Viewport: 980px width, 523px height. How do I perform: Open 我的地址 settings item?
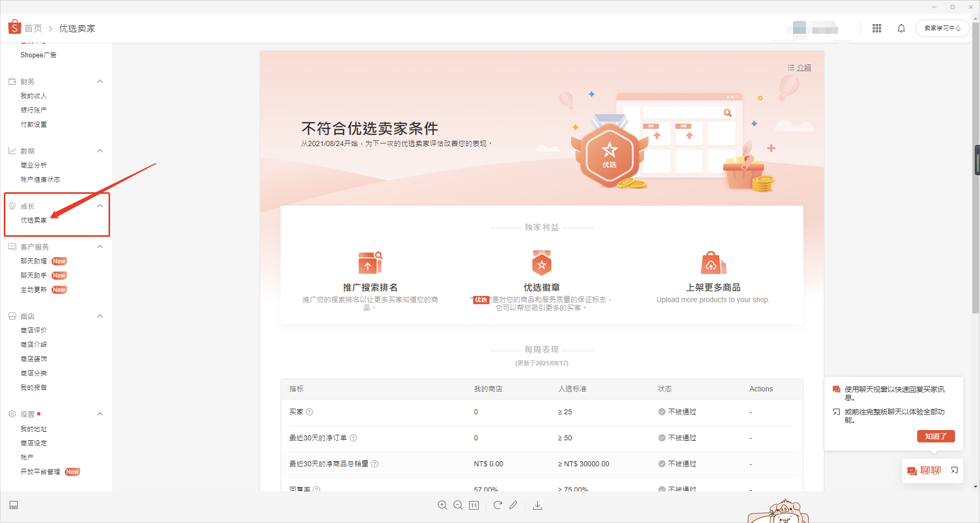point(34,429)
